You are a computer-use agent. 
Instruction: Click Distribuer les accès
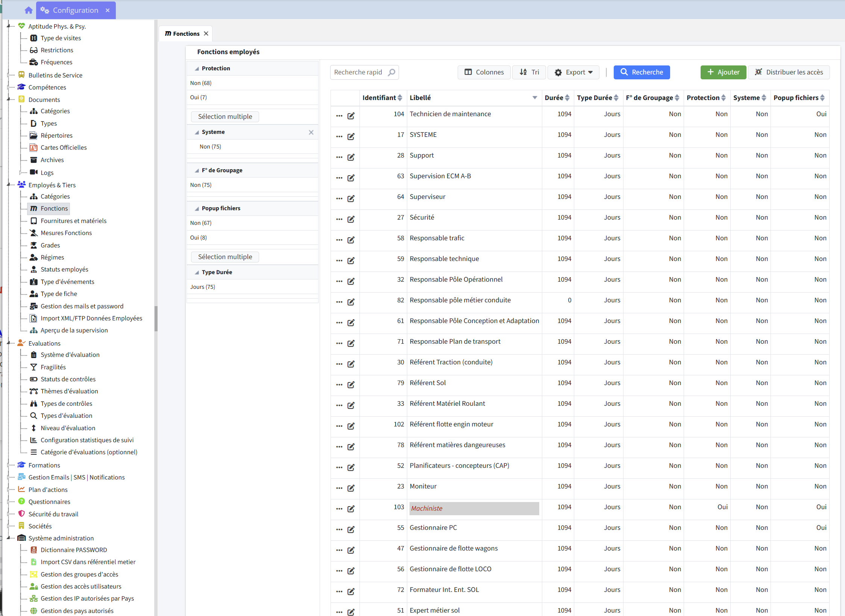789,72
